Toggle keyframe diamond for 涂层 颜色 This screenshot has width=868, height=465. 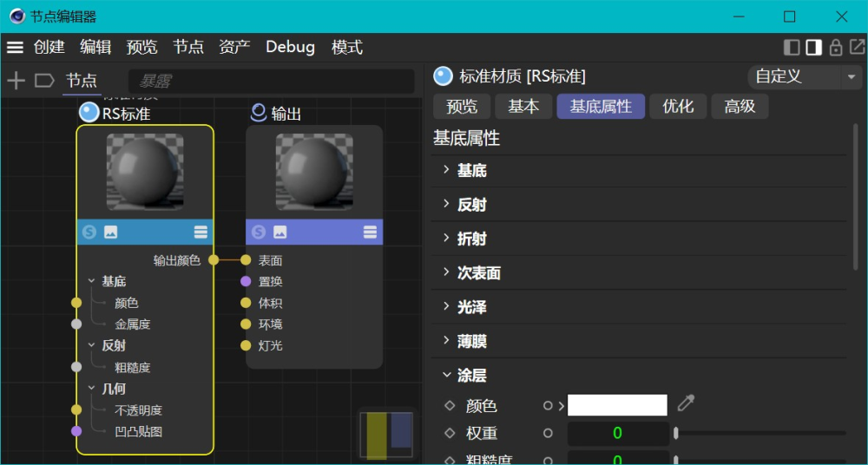450,406
